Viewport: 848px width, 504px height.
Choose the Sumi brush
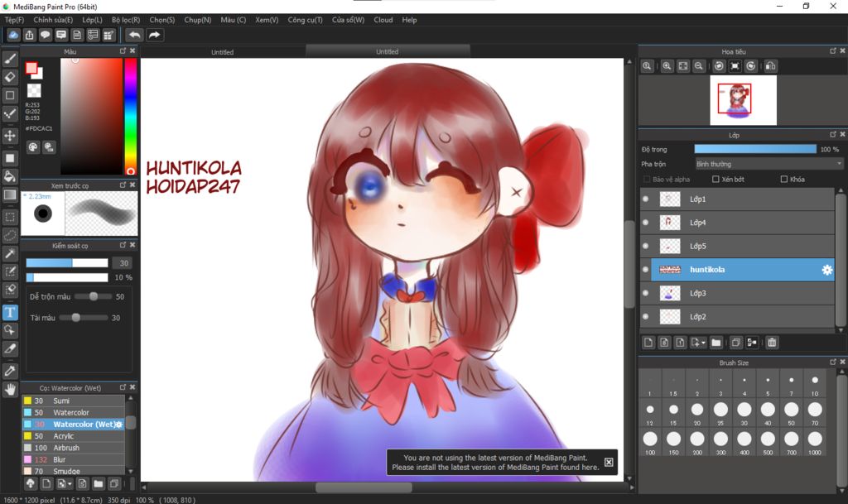73,401
